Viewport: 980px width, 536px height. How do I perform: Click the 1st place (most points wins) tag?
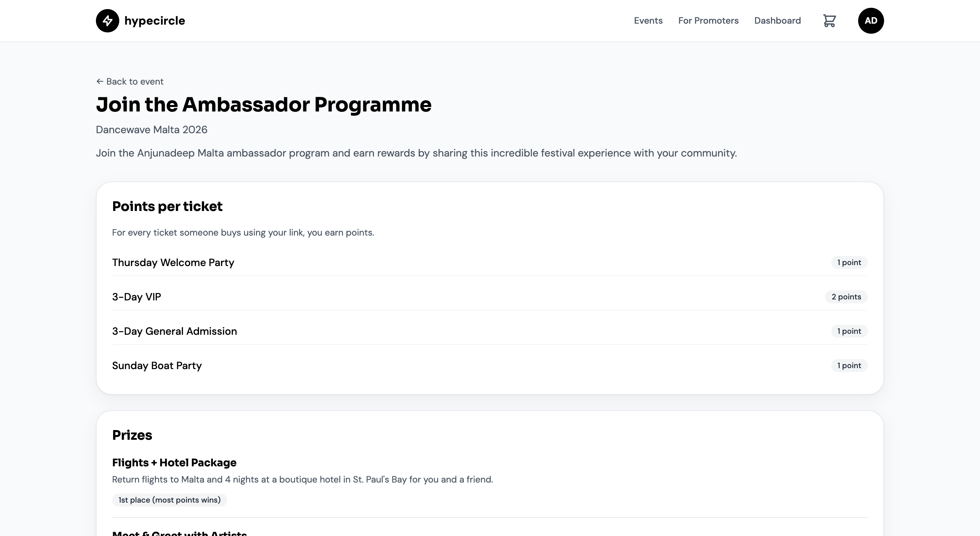169,500
